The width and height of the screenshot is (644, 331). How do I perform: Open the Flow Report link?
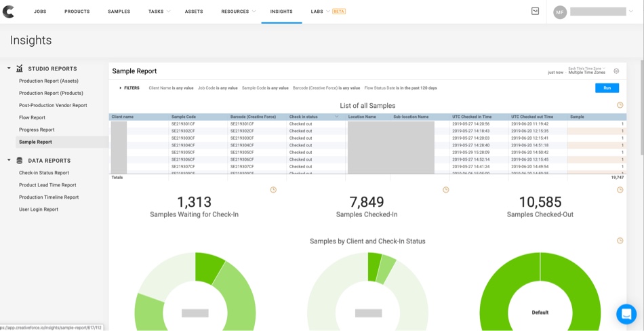tap(32, 117)
